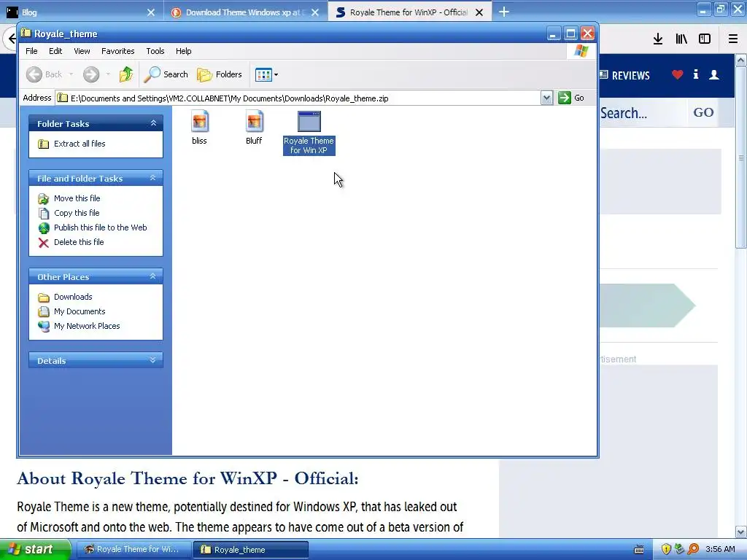Click the Back arrow in Explorer
The height and width of the screenshot is (560, 747).
tap(34, 74)
